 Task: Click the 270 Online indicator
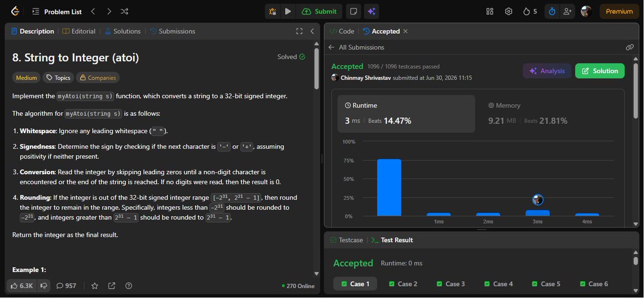click(298, 286)
